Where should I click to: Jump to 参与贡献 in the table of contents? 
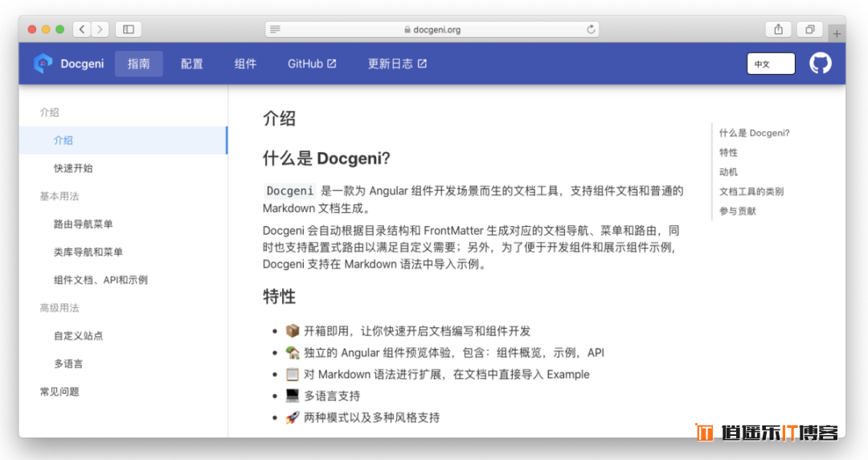click(x=737, y=211)
